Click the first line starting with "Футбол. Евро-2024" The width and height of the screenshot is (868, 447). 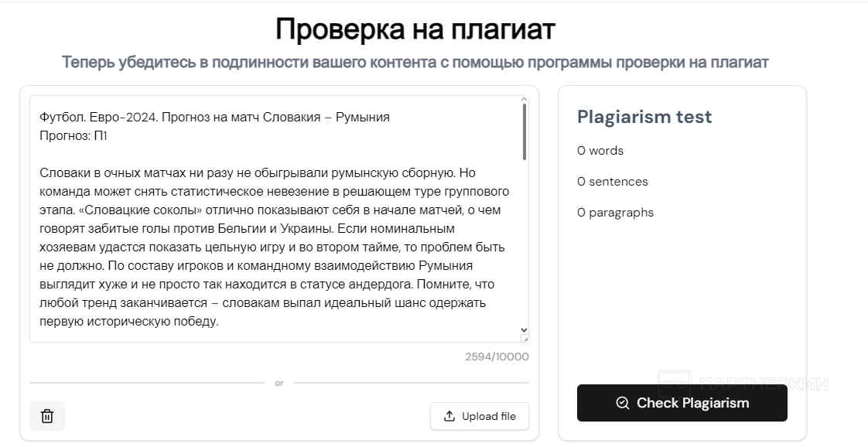point(214,118)
